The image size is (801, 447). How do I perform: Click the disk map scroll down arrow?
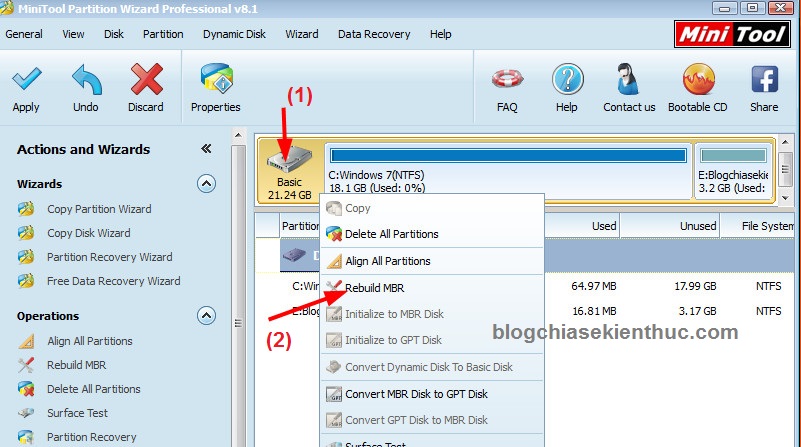[x=785, y=198]
